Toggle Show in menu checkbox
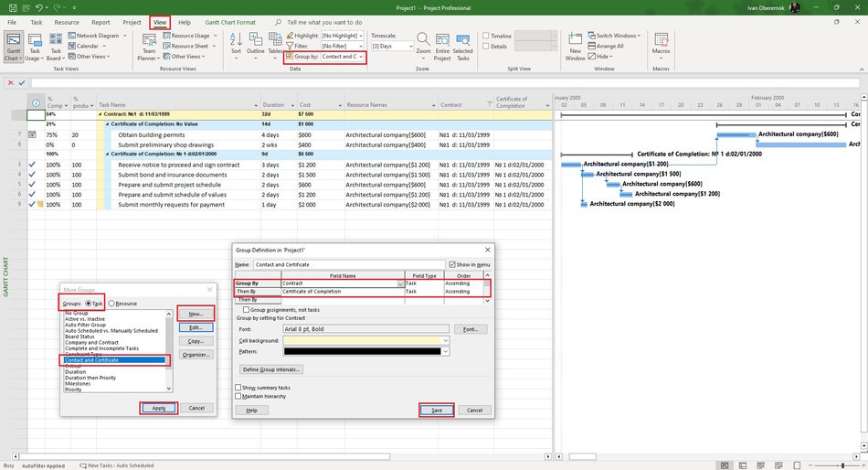This screenshot has width=868, height=470. 452,264
